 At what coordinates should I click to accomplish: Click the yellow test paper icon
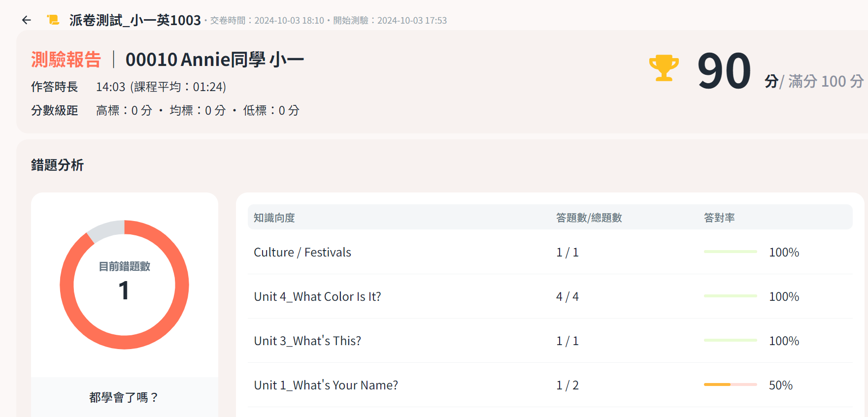click(53, 20)
